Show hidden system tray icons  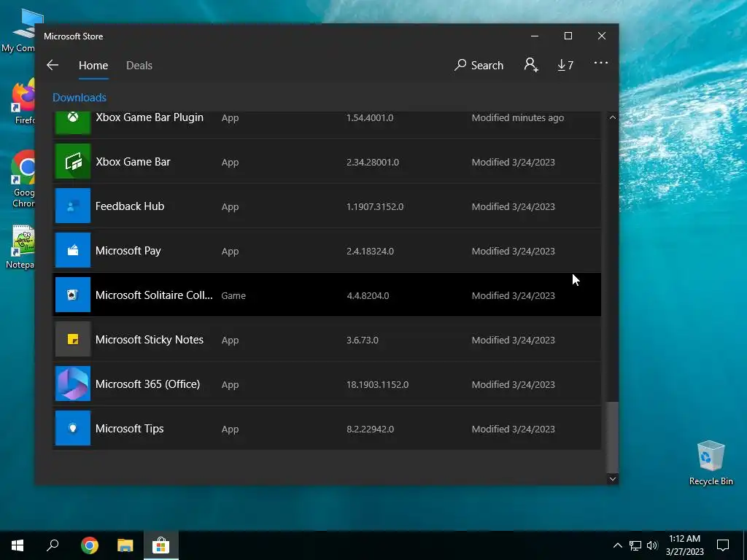tap(617, 545)
